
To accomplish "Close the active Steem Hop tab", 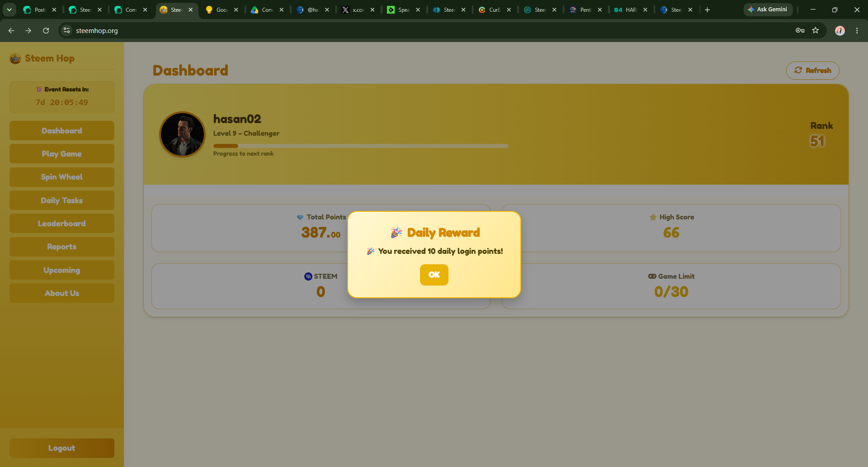I will pos(191,10).
